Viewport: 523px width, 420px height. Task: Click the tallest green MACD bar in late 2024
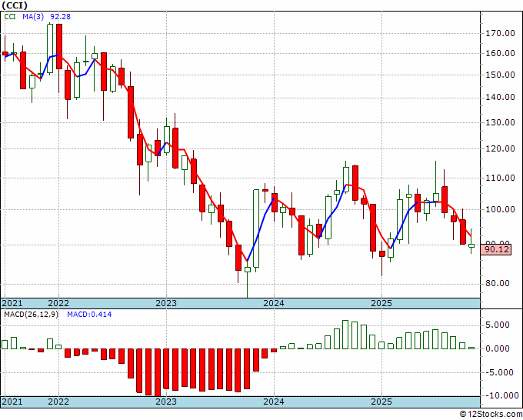pyautogui.click(x=345, y=335)
